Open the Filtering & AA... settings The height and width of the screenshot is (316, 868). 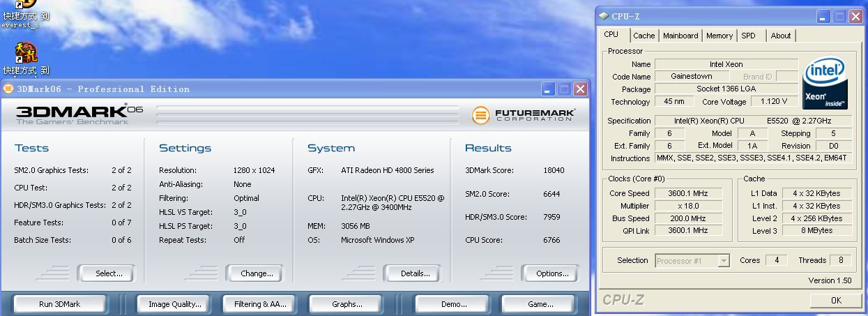pyautogui.click(x=260, y=304)
